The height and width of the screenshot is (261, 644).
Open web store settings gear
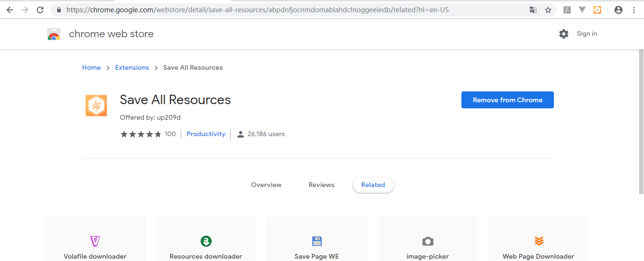564,34
